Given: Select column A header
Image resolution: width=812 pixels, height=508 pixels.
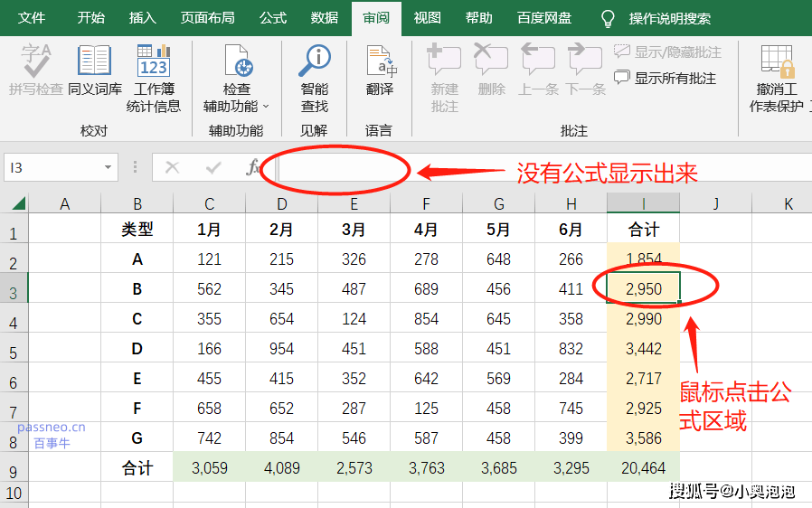Looking at the screenshot, I should click(65, 203).
